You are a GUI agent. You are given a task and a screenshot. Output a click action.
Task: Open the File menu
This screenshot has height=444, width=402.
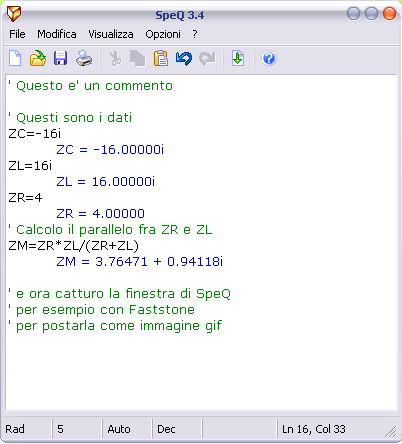[x=17, y=34]
